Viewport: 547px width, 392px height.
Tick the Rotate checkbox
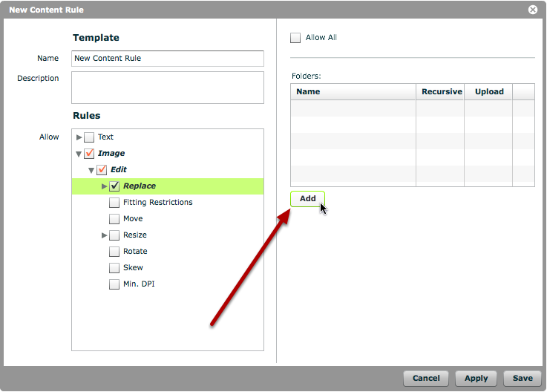pos(114,252)
